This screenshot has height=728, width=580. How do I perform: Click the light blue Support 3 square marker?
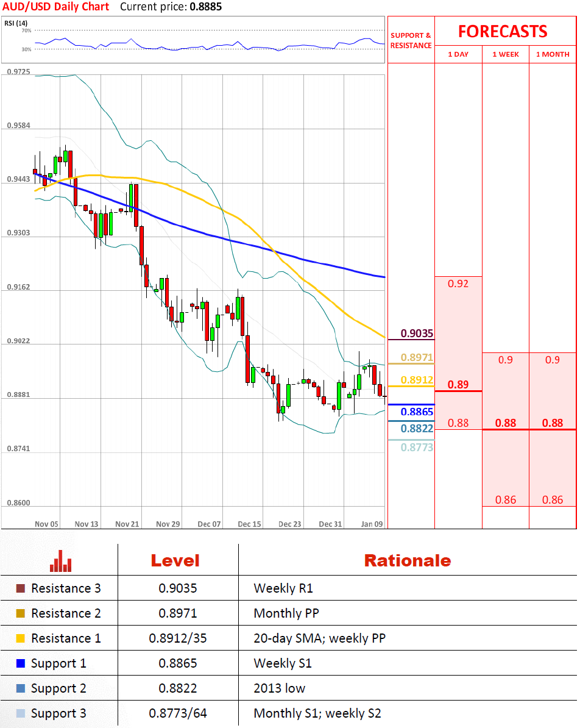point(21,713)
